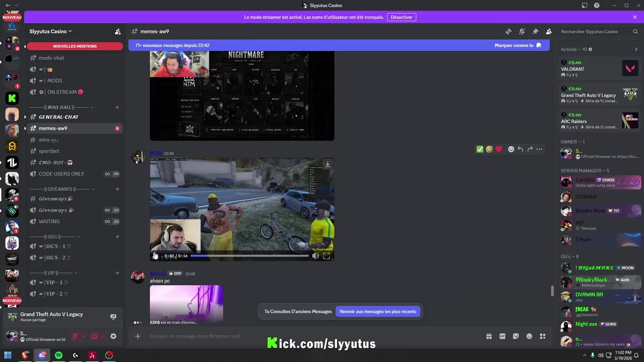Click the search magnifier icon
The width and height of the screenshot is (644, 362).
[x=635, y=31]
